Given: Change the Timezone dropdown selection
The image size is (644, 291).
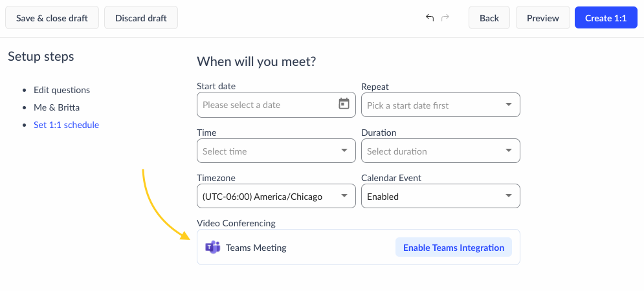Looking at the screenshot, I should coord(276,196).
